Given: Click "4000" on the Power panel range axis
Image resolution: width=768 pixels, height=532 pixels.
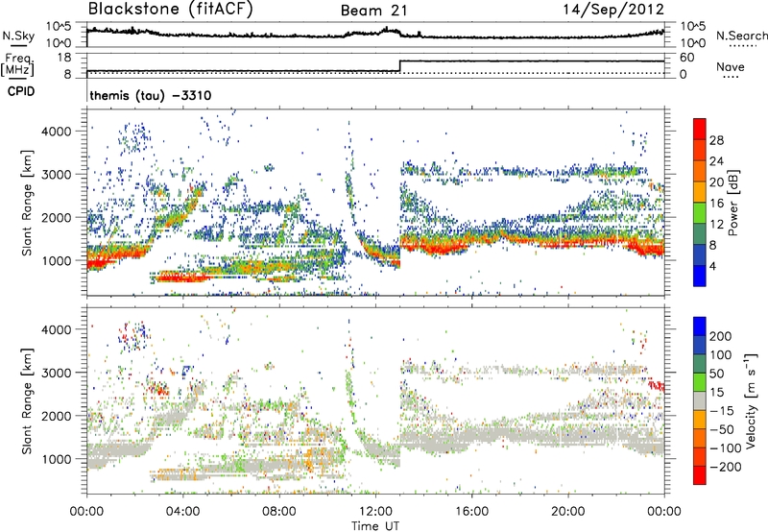Looking at the screenshot, I should pyautogui.click(x=56, y=132).
